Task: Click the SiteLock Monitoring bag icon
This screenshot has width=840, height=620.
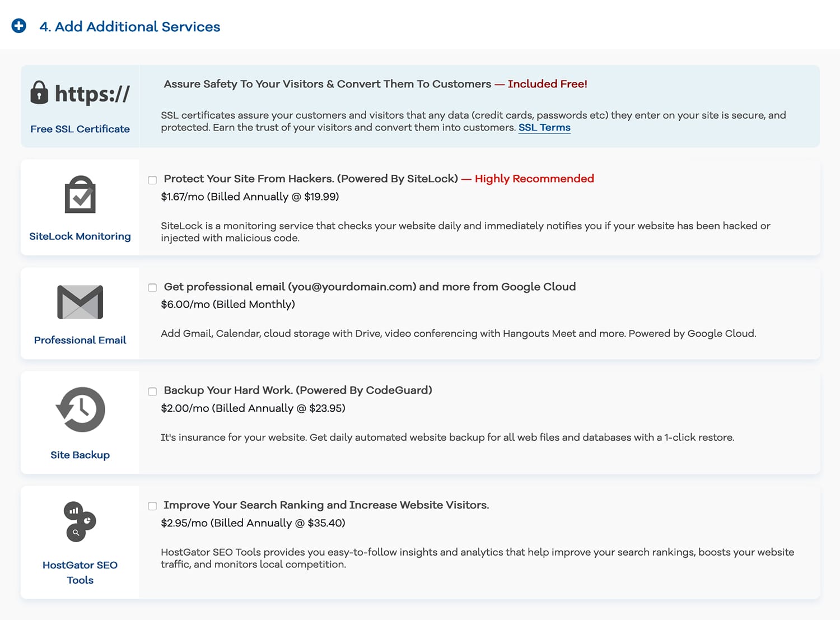Action: (80, 195)
